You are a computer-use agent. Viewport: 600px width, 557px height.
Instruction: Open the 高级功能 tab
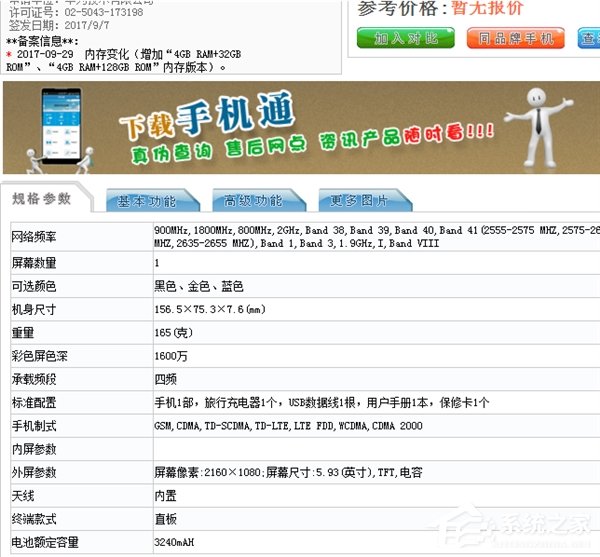pos(259,200)
